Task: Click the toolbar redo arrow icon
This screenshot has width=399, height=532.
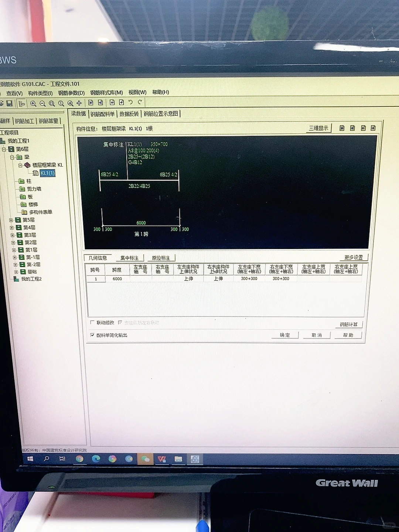Action: click(x=140, y=102)
